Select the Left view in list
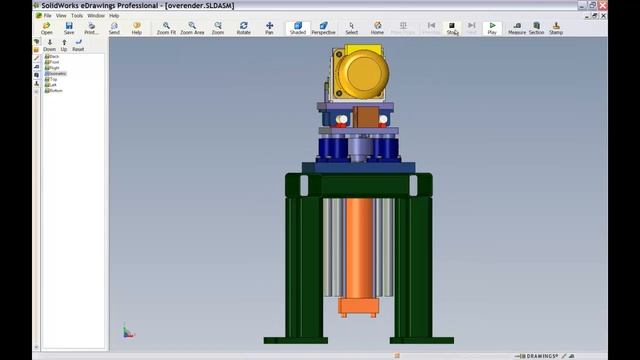 (51, 85)
